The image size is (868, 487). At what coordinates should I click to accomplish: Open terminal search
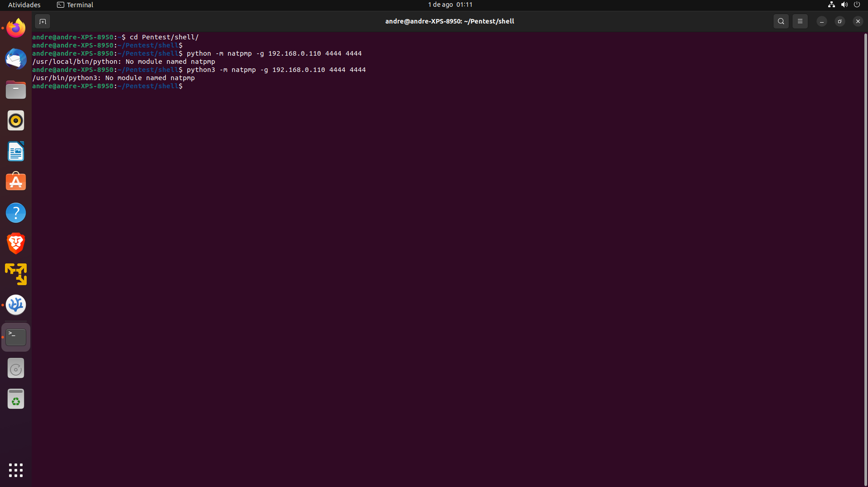[x=781, y=21]
